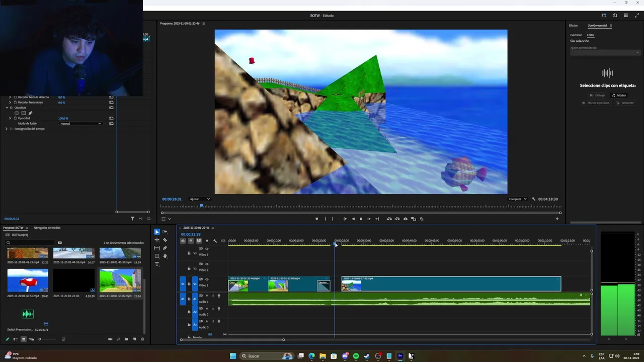Select the Type tool
The width and height of the screenshot is (644, 362).
157,264
